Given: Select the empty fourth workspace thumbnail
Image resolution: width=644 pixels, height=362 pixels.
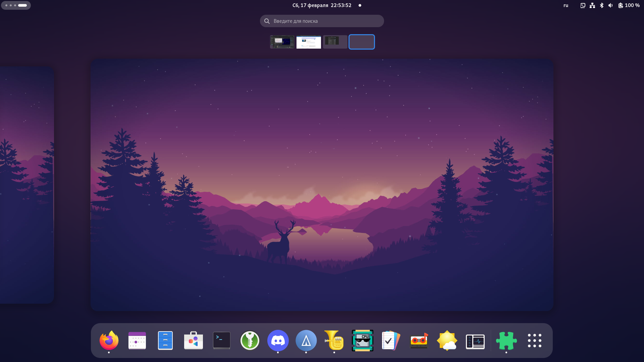Looking at the screenshot, I should 362,42.
